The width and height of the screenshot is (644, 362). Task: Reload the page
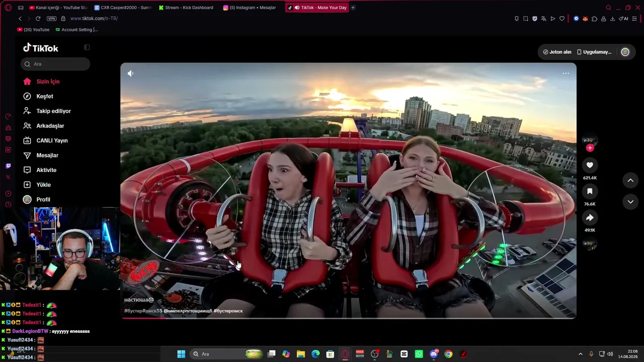[38, 19]
